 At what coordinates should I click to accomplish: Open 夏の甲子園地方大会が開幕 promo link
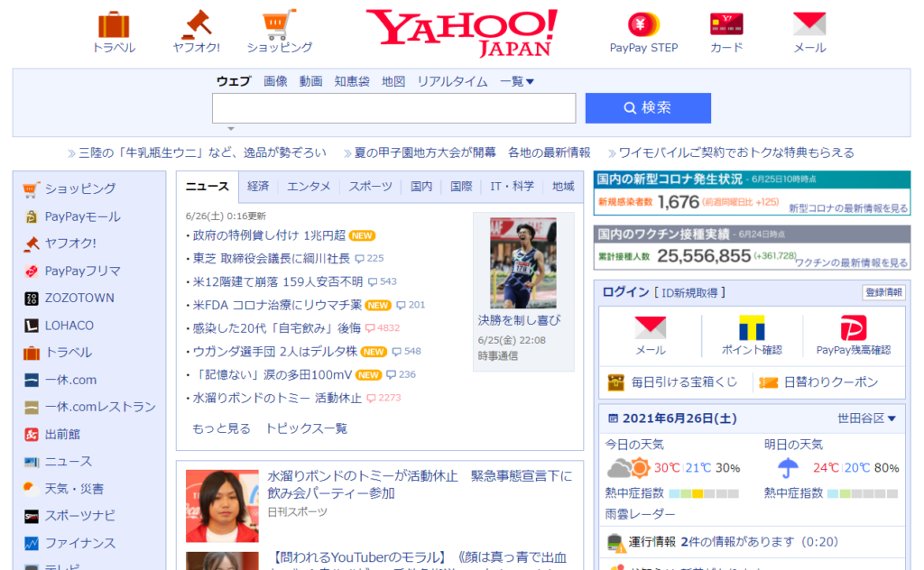point(426,153)
